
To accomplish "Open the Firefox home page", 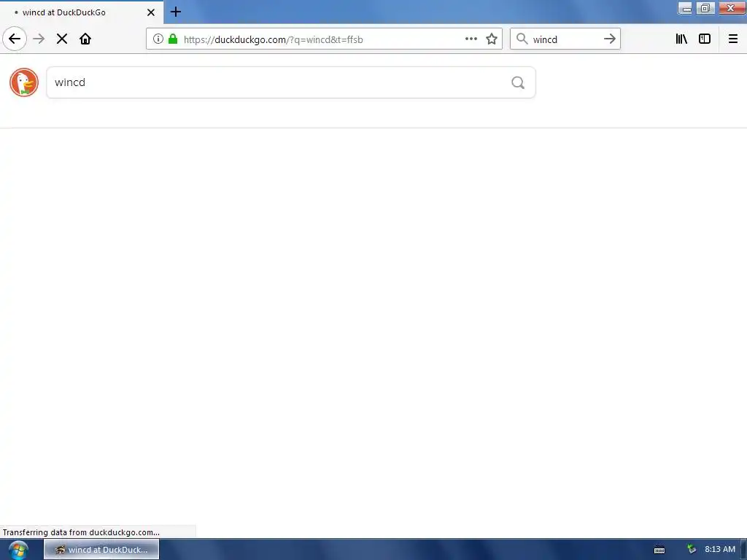I will coord(85,39).
